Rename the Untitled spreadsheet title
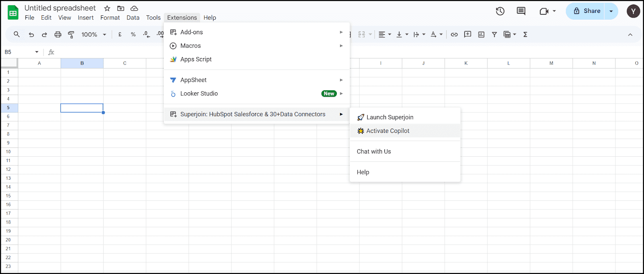Screen dimensions: 644x274 tap(60, 8)
